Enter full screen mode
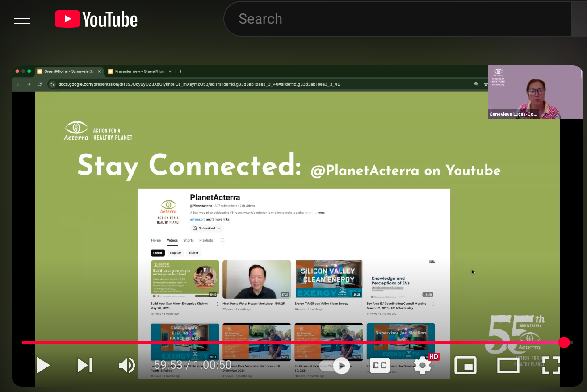 [x=551, y=365]
